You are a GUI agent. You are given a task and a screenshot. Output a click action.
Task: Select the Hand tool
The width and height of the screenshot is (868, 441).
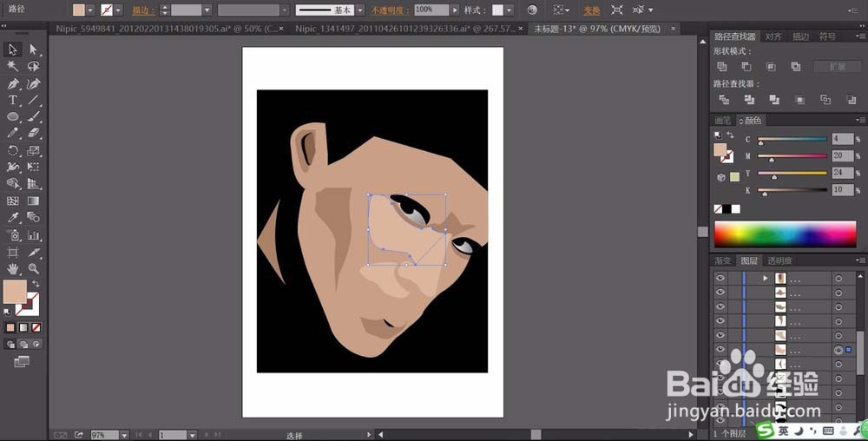13,269
